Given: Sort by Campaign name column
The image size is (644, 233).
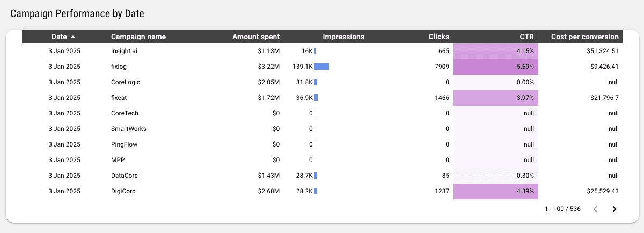Looking at the screenshot, I should pyautogui.click(x=138, y=37).
